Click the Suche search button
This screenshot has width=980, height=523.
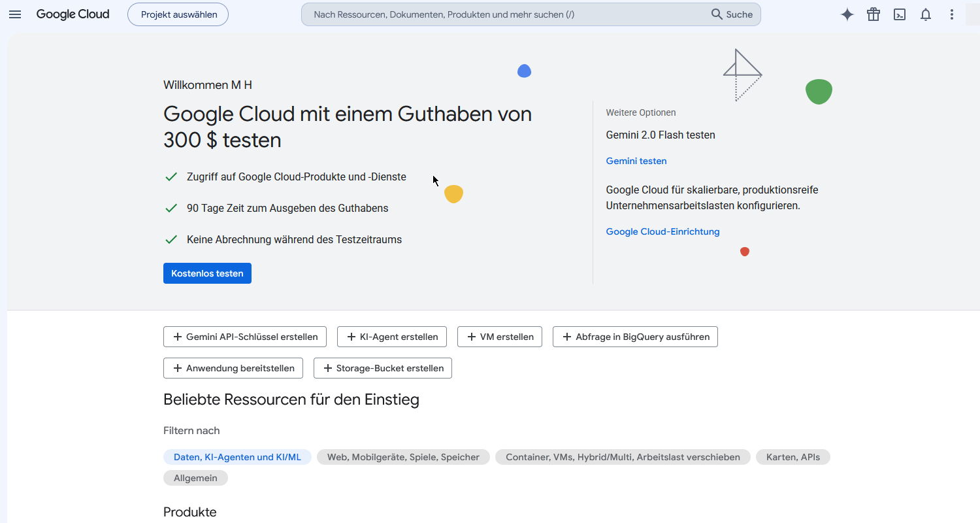732,14
